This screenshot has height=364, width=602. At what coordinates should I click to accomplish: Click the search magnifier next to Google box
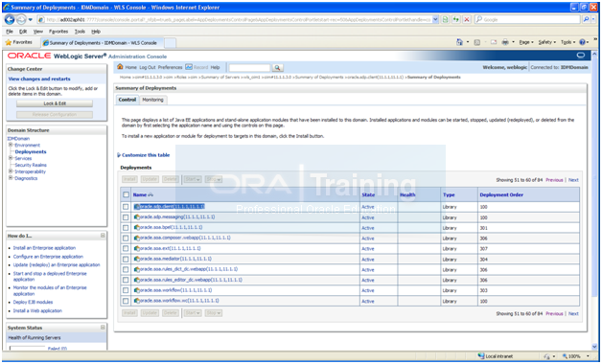point(586,19)
